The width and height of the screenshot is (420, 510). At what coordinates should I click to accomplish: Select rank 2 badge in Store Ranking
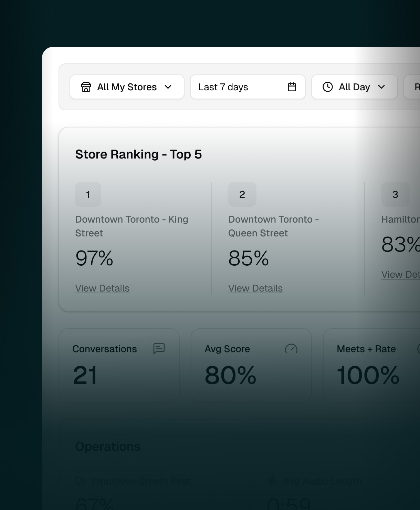point(242,194)
